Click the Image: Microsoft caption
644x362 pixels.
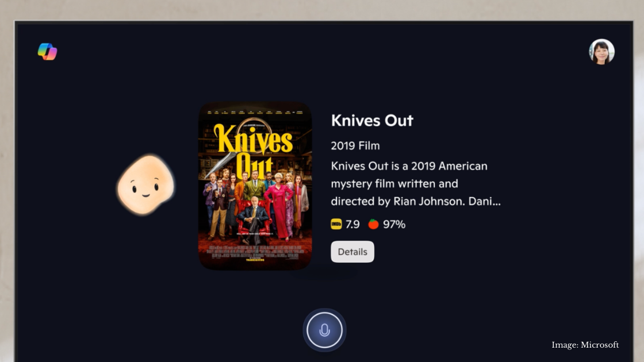pos(585,345)
